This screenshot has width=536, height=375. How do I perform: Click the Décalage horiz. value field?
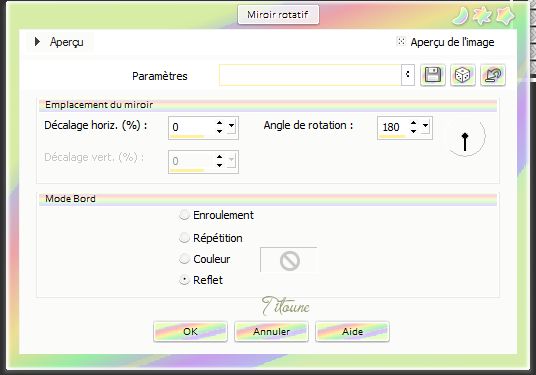[x=191, y=128]
